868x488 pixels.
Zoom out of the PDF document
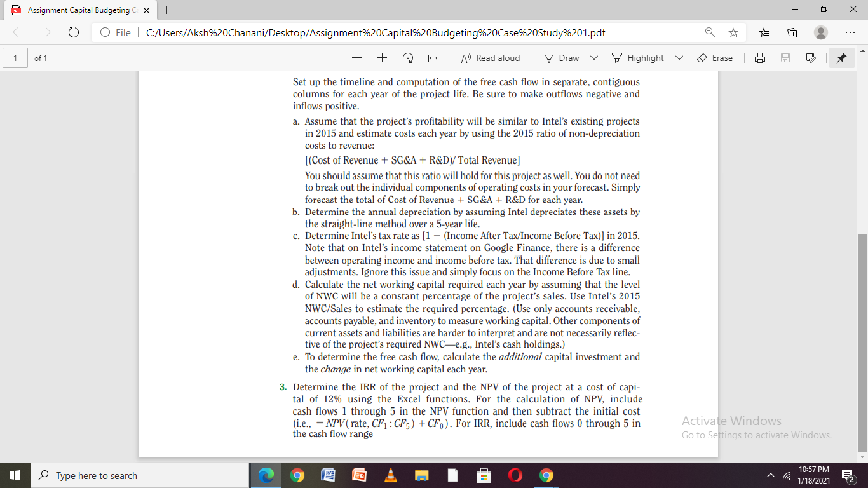[x=356, y=58]
